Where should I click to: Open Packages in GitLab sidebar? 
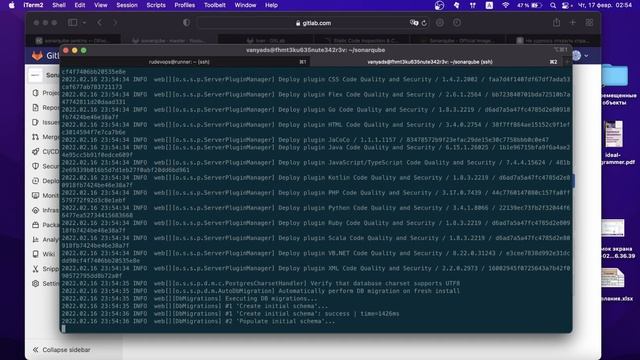46,225
